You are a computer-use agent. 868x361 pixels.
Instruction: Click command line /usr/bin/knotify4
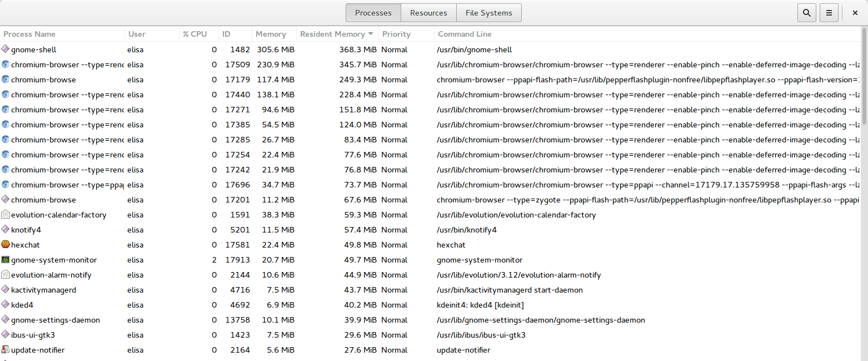point(467,230)
